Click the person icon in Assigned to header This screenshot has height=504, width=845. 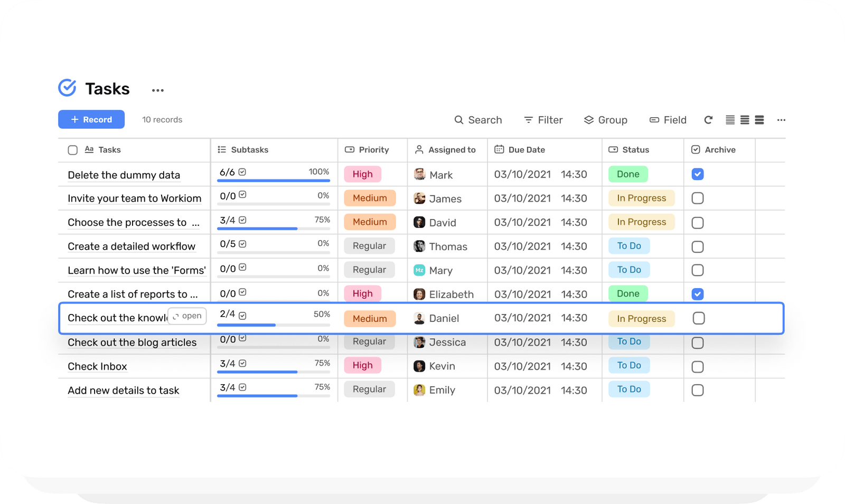tap(419, 149)
